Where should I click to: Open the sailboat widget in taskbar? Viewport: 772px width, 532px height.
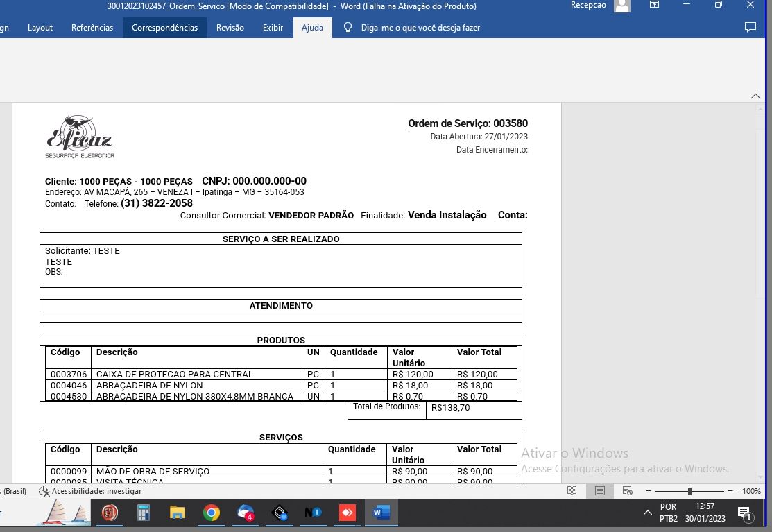point(65,513)
